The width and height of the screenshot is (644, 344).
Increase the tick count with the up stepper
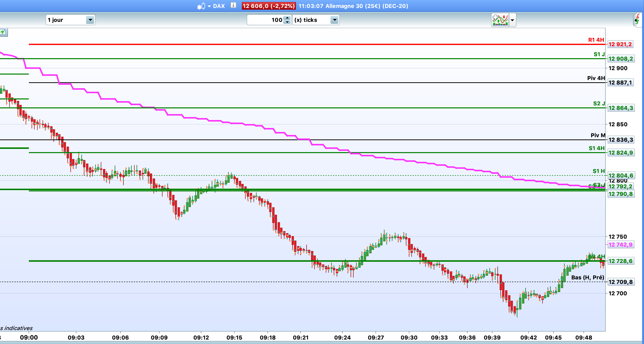(x=287, y=18)
